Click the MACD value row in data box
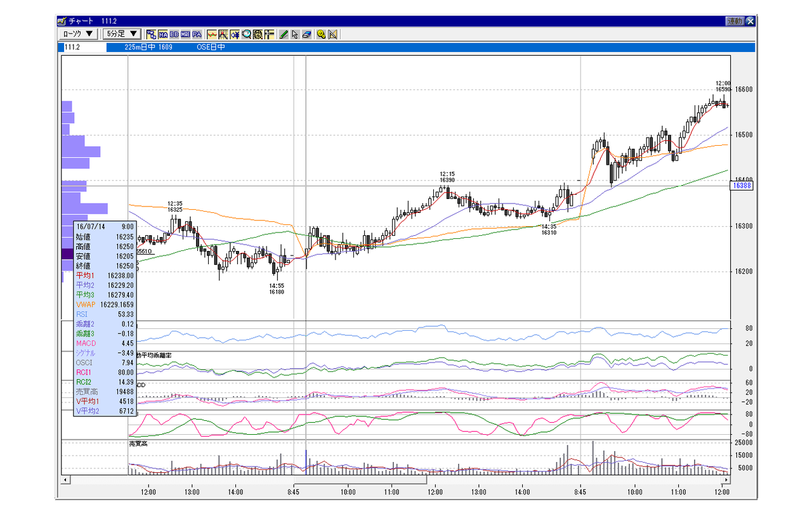Viewport: 812px width, 514px height. (105, 344)
